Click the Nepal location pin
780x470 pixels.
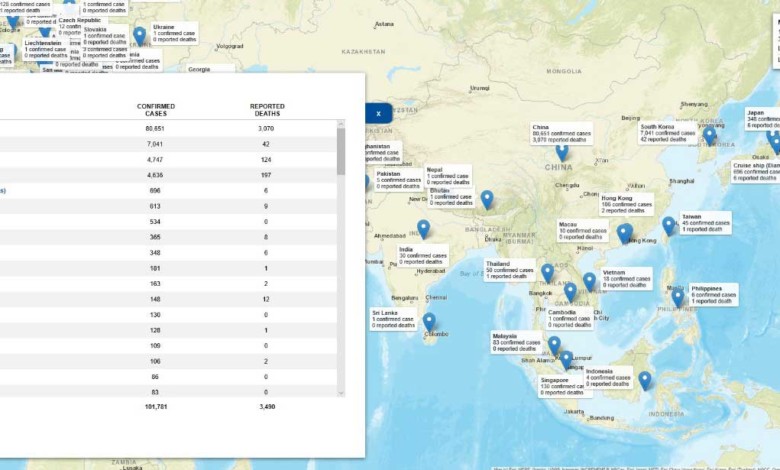point(486,199)
